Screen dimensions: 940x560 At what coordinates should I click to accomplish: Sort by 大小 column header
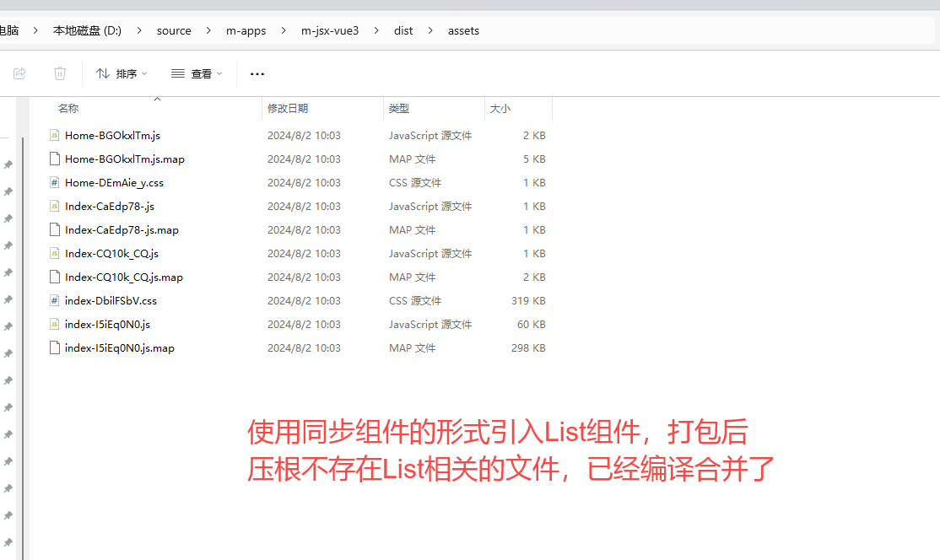pyautogui.click(x=500, y=109)
